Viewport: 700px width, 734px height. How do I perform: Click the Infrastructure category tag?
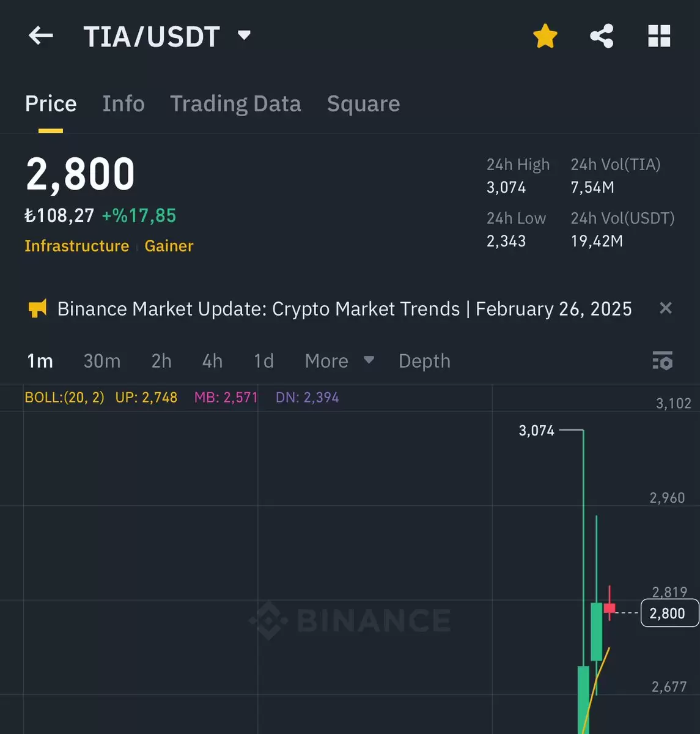(77, 246)
